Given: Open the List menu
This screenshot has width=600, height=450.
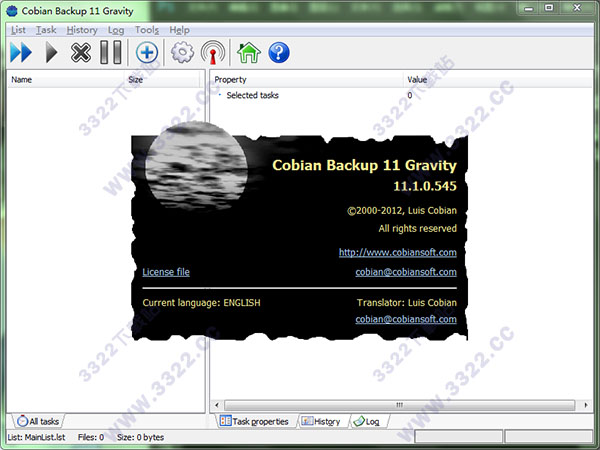Looking at the screenshot, I should coord(18,30).
